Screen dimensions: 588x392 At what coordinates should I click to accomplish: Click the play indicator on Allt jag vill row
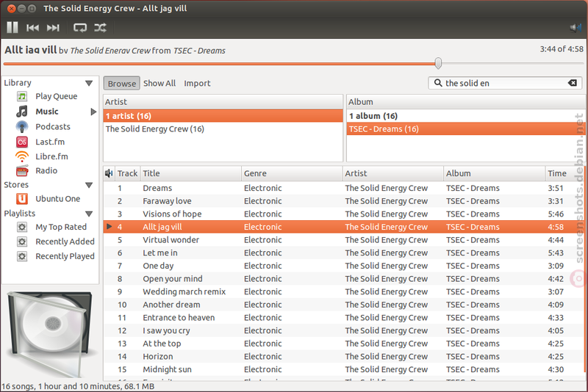click(x=109, y=227)
